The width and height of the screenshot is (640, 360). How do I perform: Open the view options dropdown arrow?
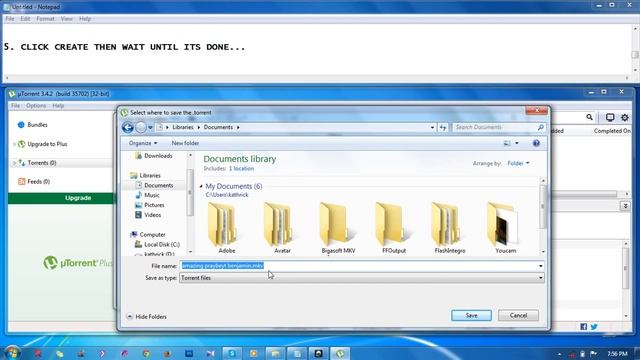pos(517,143)
